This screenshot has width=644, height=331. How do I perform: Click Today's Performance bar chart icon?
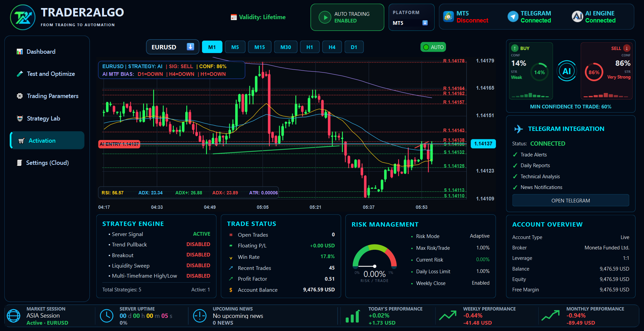(353, 316)
